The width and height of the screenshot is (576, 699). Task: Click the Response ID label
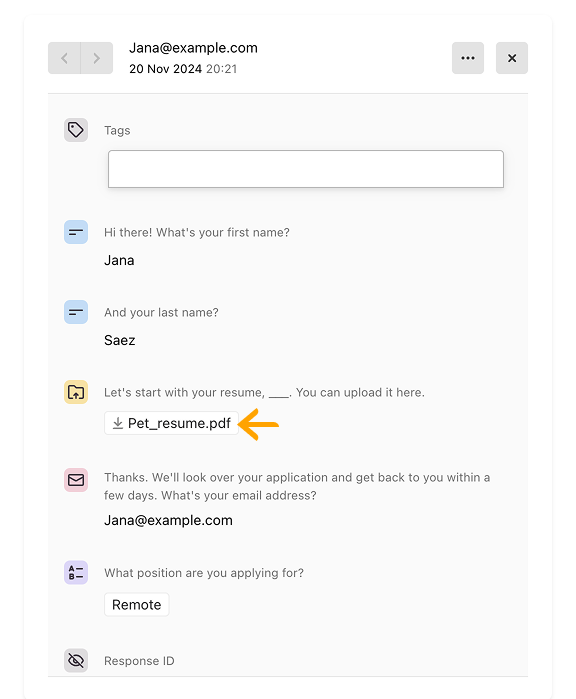click(x=139, y=661)
